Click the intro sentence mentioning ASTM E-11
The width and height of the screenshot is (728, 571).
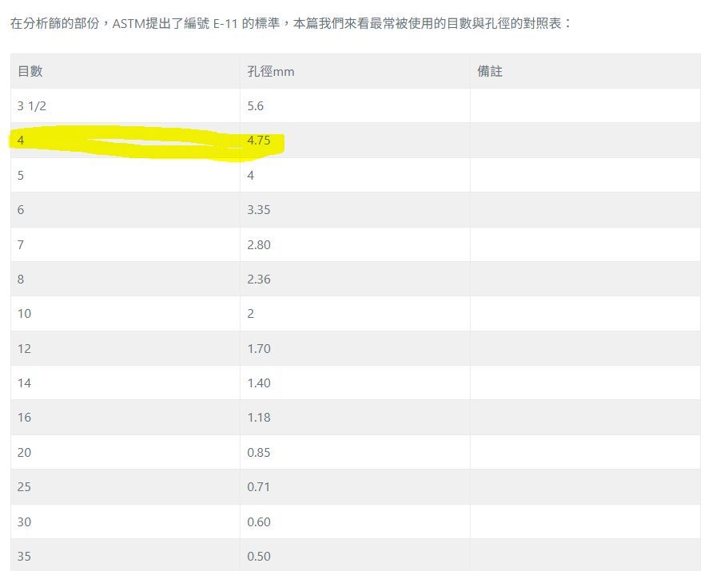tap(291, 22)
